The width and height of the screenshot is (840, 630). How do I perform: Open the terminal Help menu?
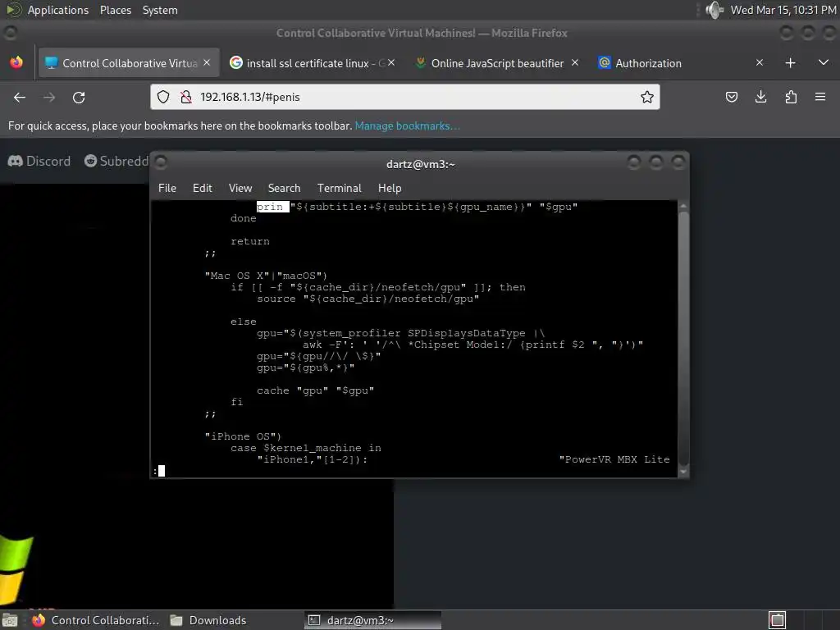pyautogui.click(x=390, y=188)
